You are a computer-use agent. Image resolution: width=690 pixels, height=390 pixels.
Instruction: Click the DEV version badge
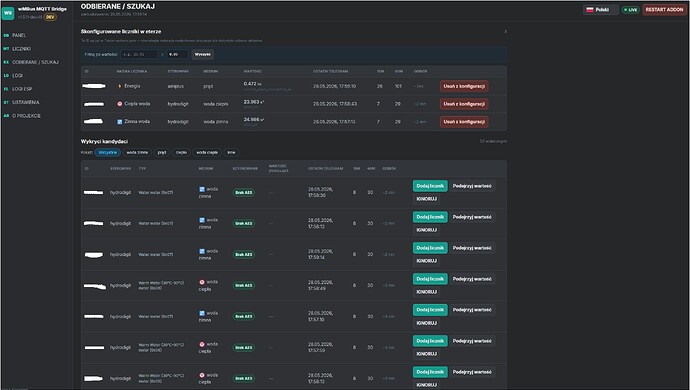pyautogui.click(x=50, y=17)
